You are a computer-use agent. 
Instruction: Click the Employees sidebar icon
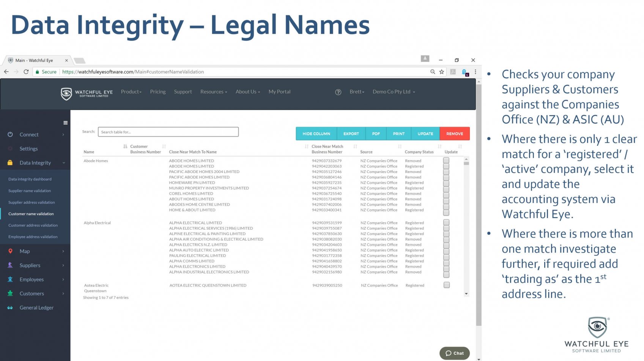[10, 279]
